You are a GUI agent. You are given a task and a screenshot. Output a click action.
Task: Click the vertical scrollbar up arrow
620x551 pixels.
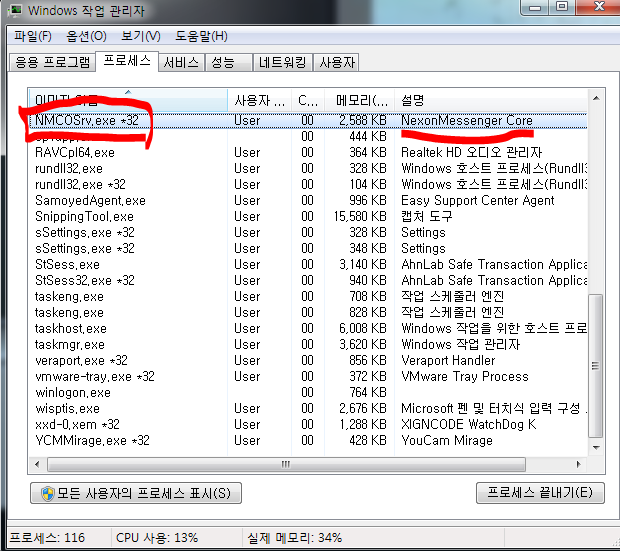[x=596, y=98]
